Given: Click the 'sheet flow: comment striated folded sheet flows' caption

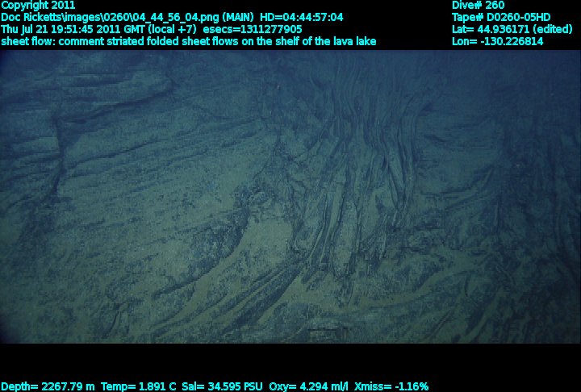Looking at the screenshot, I should tap(119, 41).
